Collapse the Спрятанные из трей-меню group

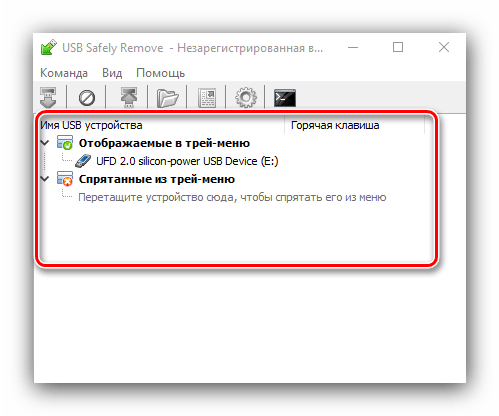[45, 179]
